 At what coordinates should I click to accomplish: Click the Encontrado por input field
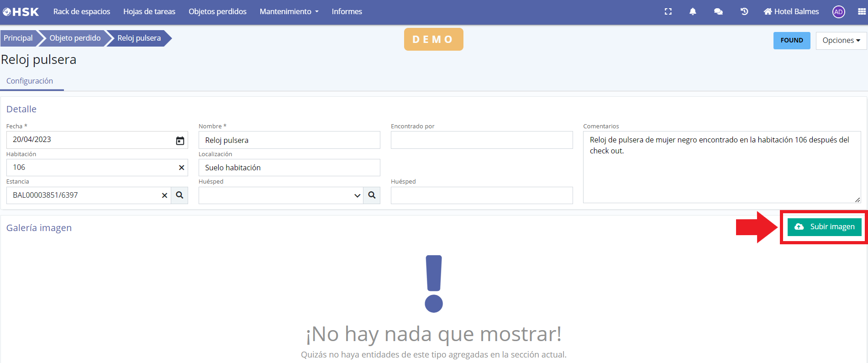tap(481, 140)
